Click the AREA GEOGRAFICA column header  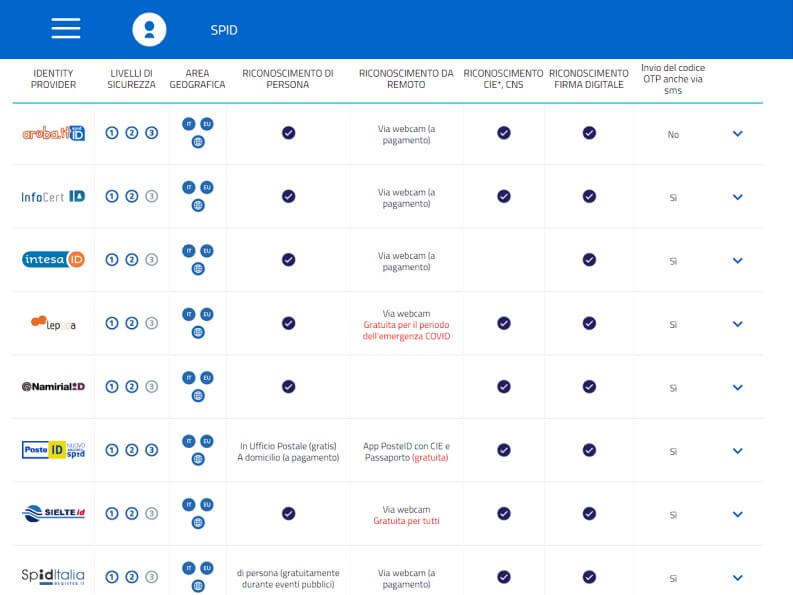point(197,79)
